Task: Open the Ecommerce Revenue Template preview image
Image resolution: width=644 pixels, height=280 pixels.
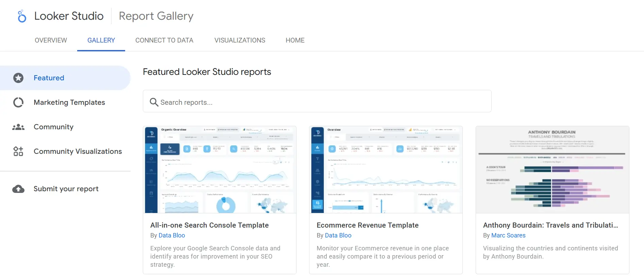Action: tap(386, 169)
